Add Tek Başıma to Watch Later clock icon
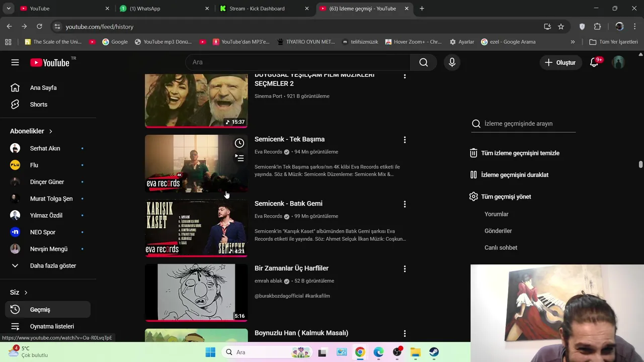 (239, 143)
